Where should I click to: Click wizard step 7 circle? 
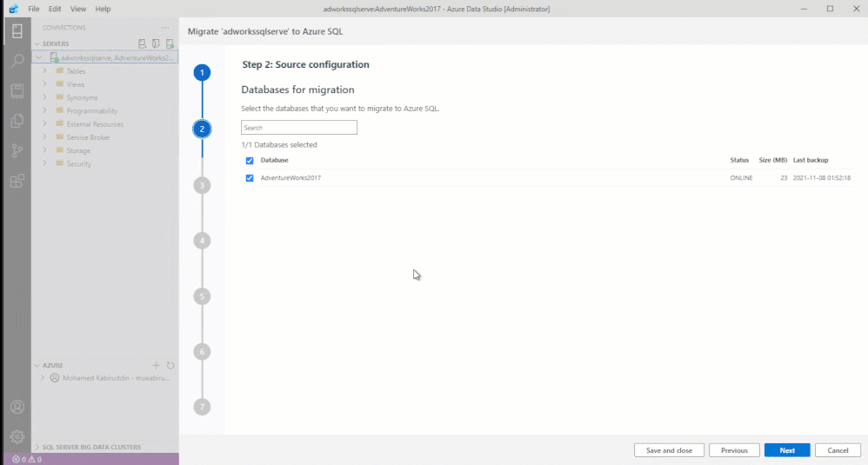click(202, 407)
